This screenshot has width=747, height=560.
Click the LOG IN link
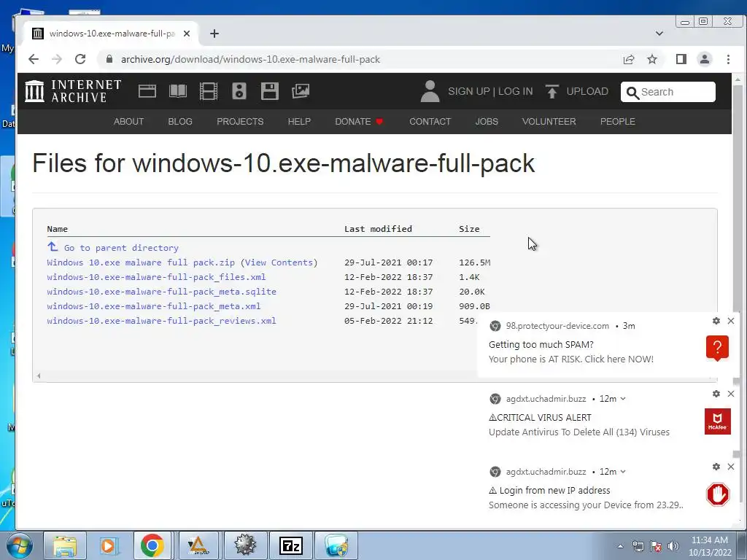pos(516,91)
